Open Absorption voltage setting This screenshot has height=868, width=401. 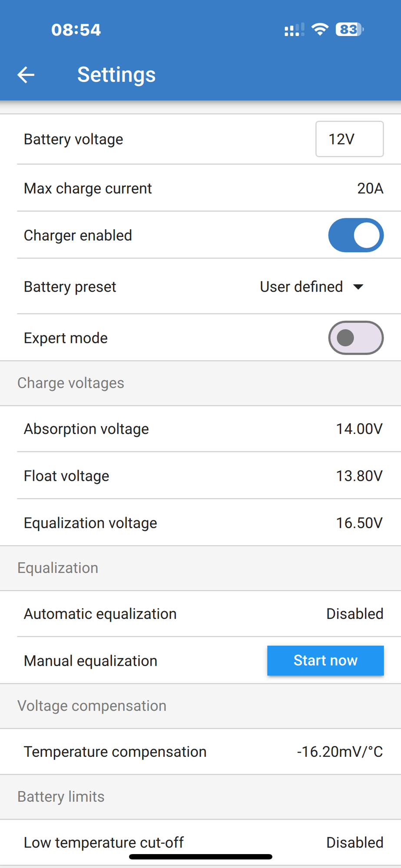point(359,429)
